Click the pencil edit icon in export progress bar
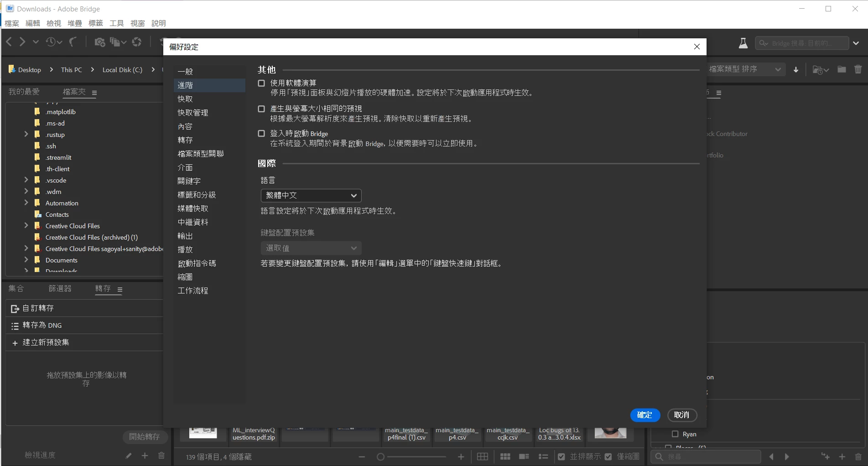This screenshot has width=868, height=466. pos(129,456)
